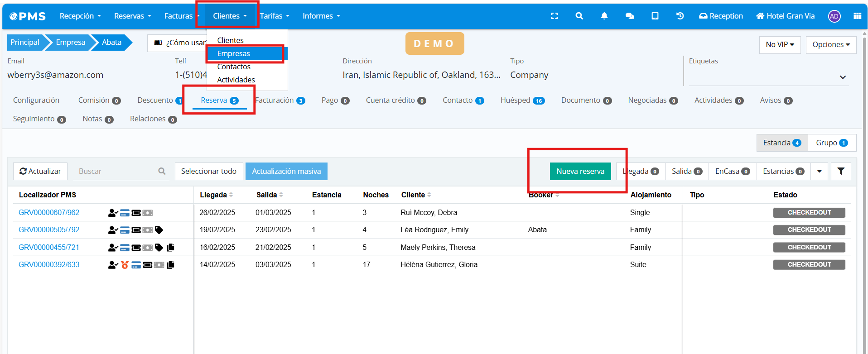This screenshot has width=868, height=354.
Task: Open the No VIP dropdown
Action: (780, 44)
